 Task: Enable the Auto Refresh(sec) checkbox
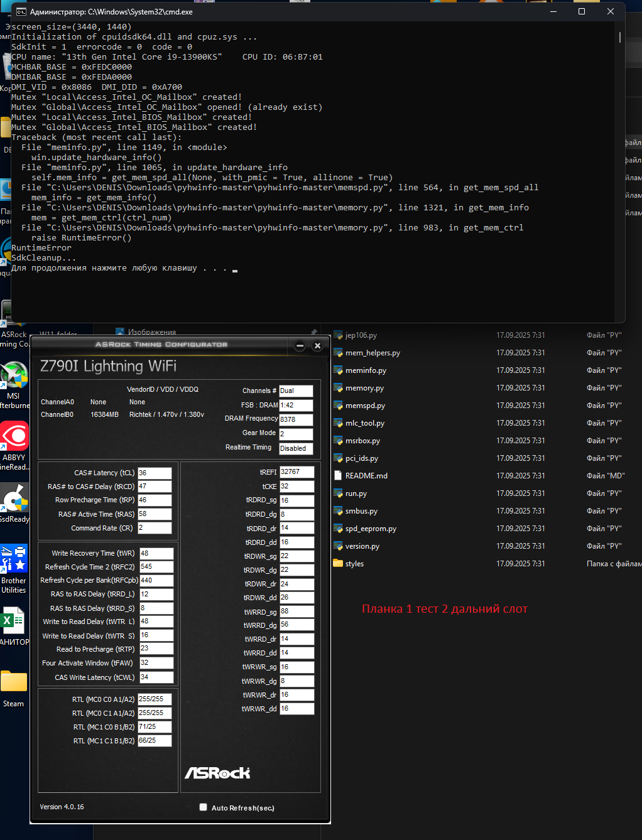tap(203, 807)
